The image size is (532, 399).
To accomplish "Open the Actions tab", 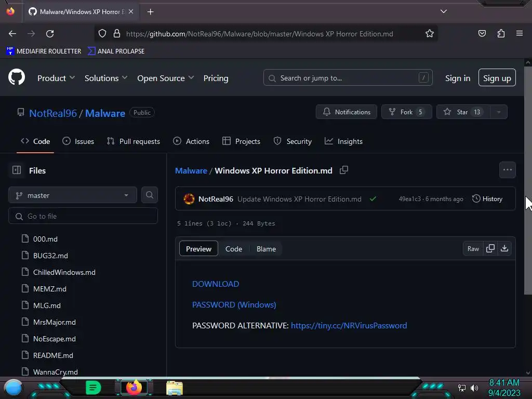I will point(191,141).
